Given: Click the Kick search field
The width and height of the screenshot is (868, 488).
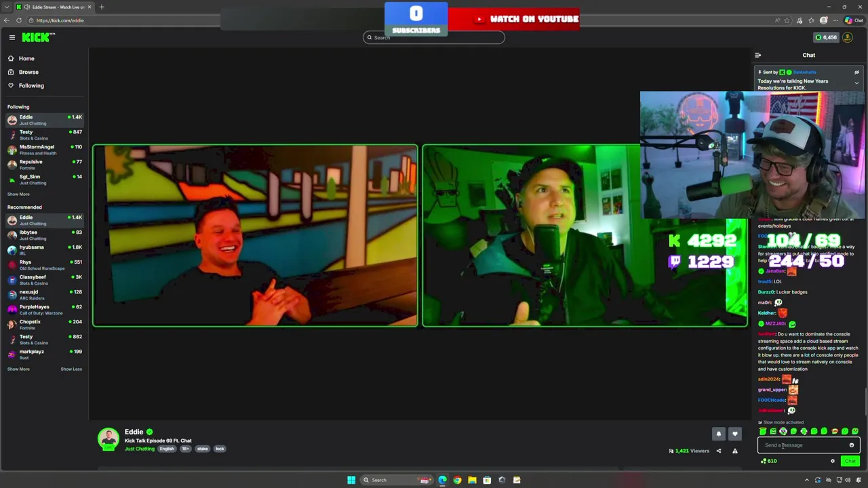Looking at the screenshot, I should pyautogui.click(x=434, y=37).
